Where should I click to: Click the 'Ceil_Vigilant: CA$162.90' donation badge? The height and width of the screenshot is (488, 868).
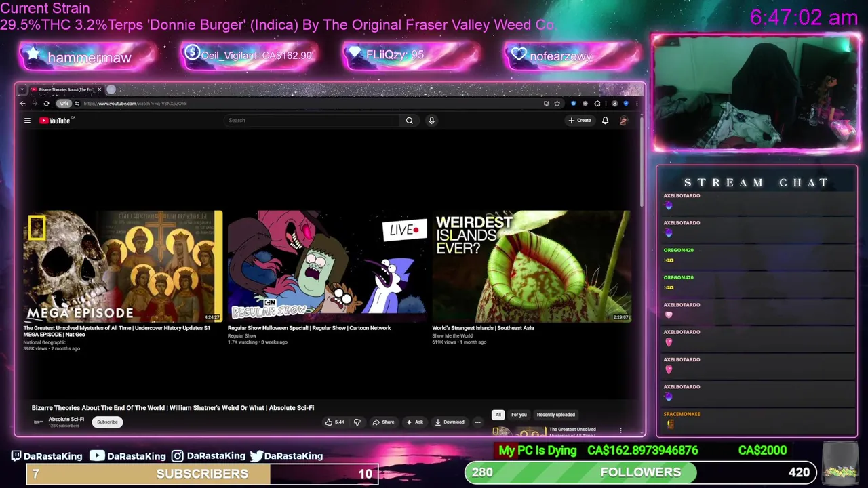(x=250, y=56)
